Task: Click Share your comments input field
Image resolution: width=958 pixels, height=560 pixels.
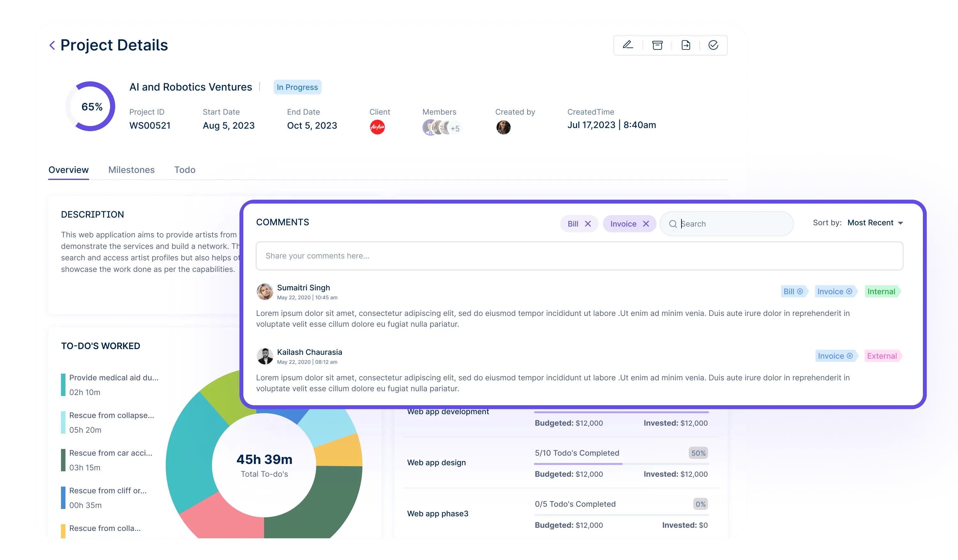Action: 579,255
